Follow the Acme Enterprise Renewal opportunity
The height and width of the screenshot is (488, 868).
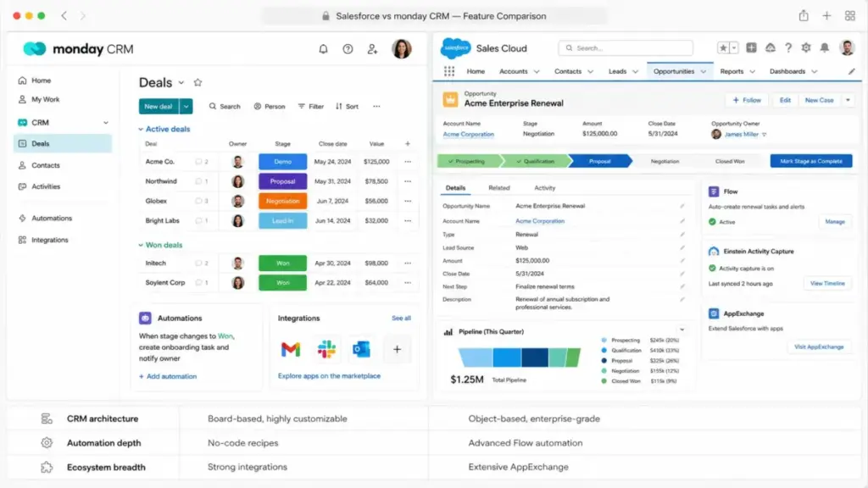click(747, 100)
